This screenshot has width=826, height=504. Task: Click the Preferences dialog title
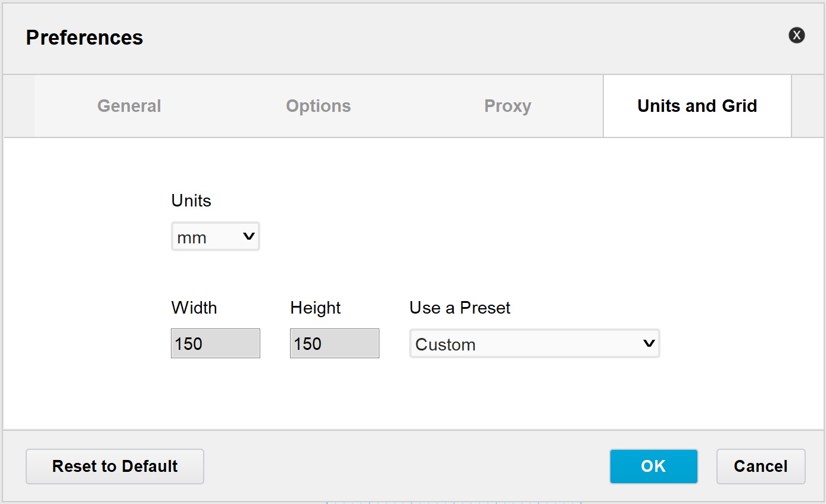click(85, 37)
